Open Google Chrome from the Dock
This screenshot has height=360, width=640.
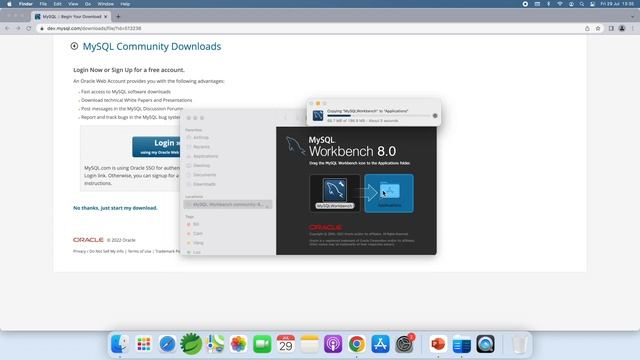[357, 344]
